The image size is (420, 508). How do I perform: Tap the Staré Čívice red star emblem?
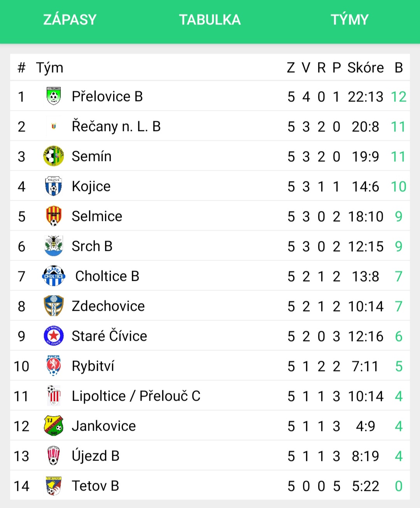click(x=54, y=336)
